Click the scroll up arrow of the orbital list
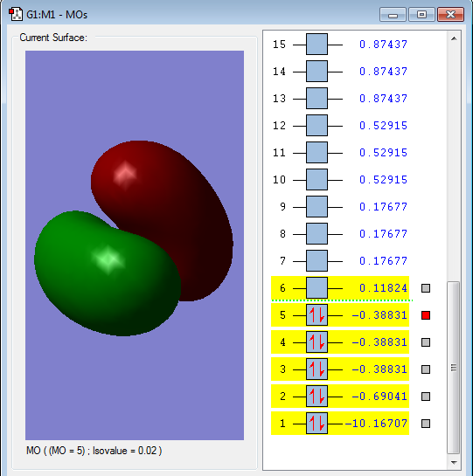 454,38
